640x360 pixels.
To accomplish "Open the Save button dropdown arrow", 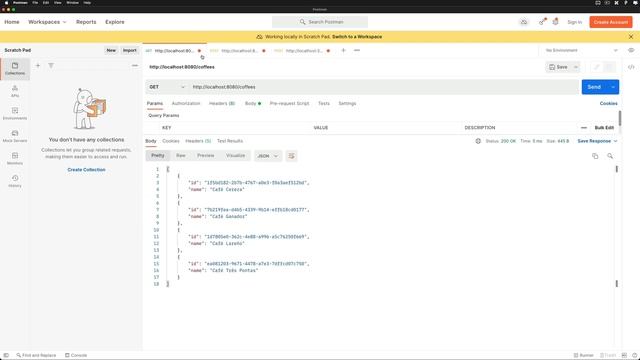I will 576,67.
